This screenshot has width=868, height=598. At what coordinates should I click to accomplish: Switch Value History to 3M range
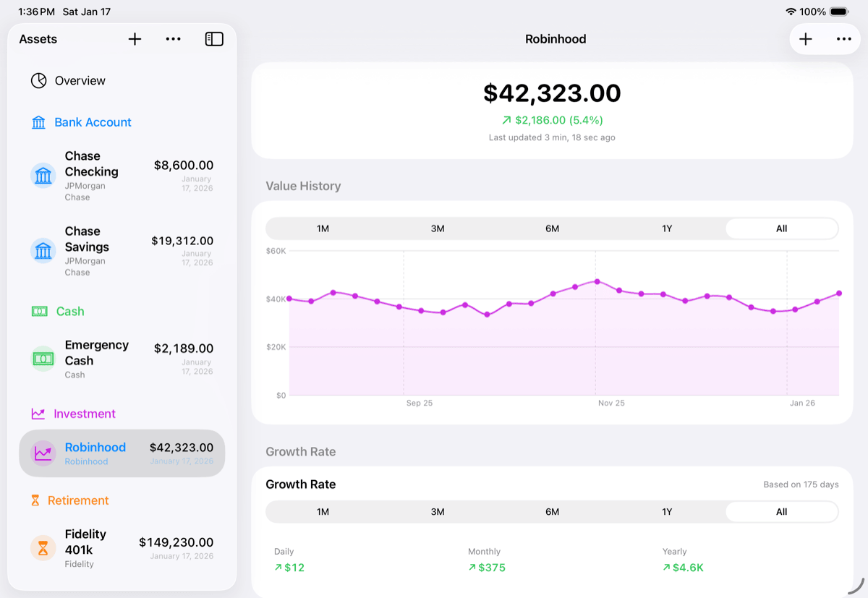[x=438, y=228]
